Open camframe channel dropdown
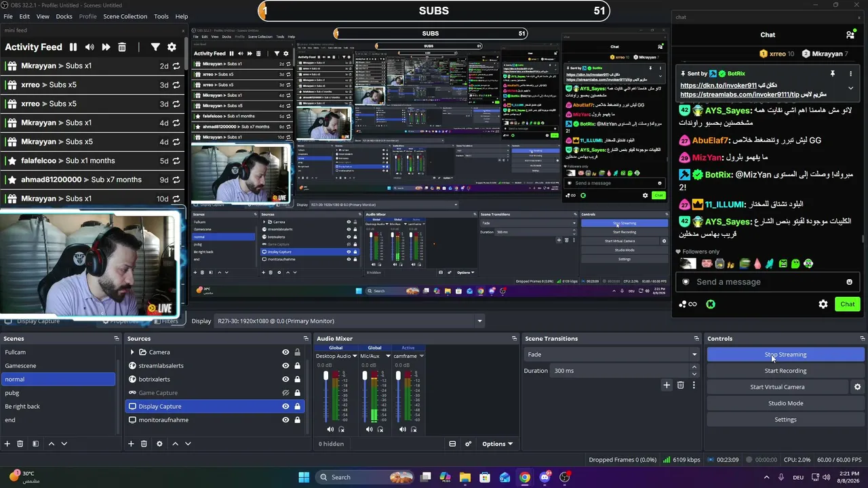This screenshot has width=868, height=488. click(x=421, y=356)
